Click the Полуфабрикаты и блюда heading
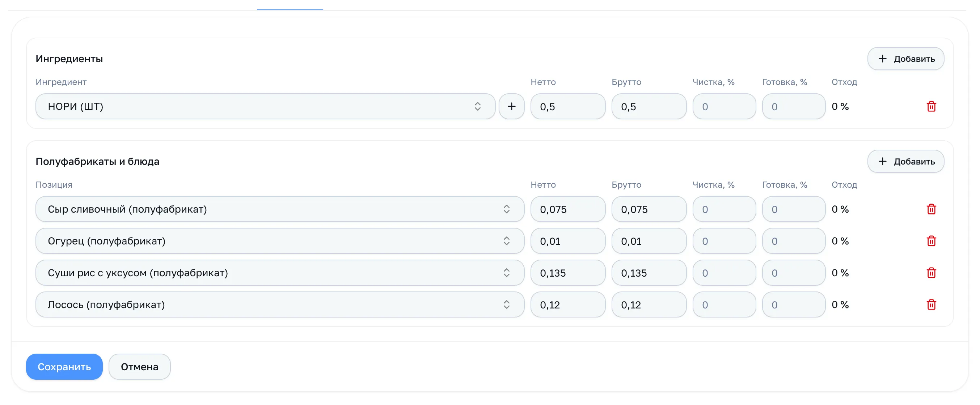Screen dimensions: 980x405 click(x=97, y=162)
